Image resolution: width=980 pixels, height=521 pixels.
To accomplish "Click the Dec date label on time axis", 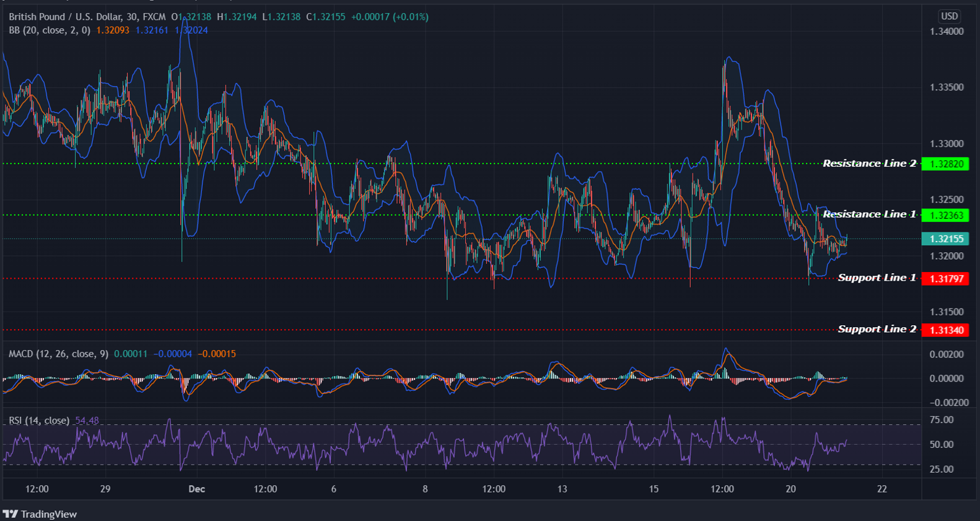I will tap(197, 489).
